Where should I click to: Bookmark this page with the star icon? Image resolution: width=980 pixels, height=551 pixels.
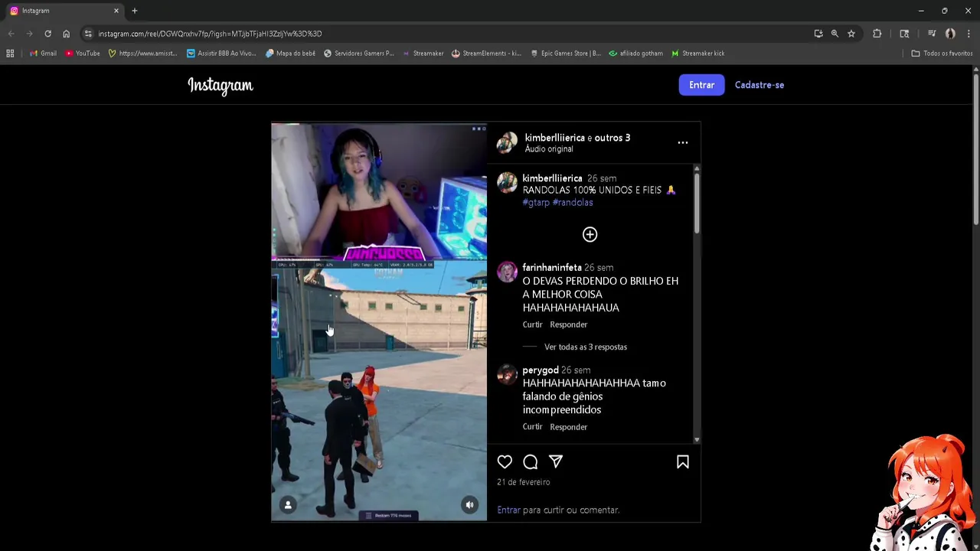click(851, 34)
